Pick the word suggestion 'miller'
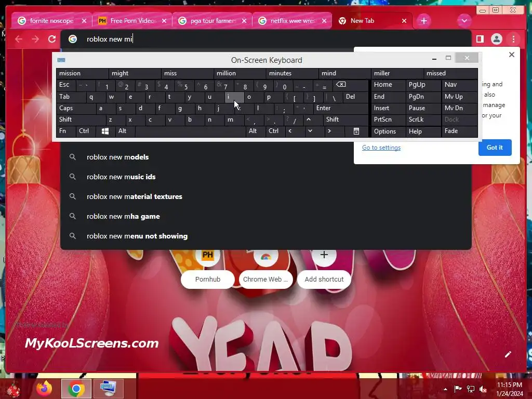The width and height of the screenshot is (532, 399). click(397, 73)
